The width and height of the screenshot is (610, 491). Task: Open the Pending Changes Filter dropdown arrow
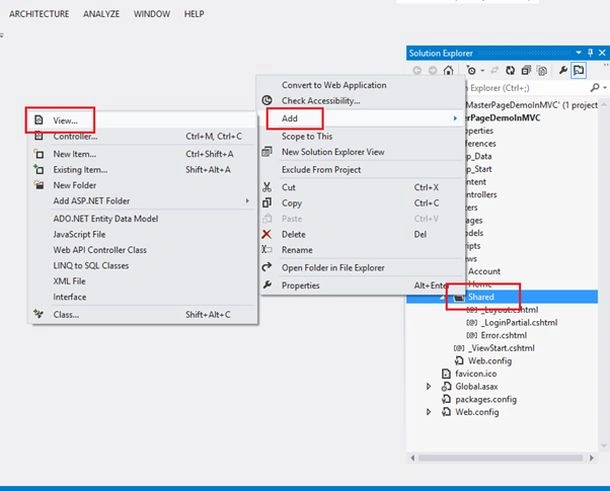pyautogui.click(x=482, y=70)
